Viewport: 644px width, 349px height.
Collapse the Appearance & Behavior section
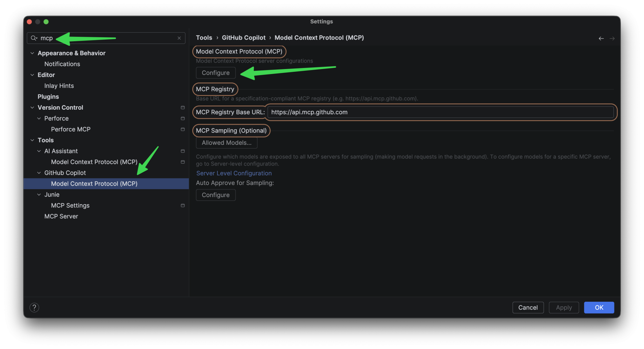pyautogui.click(x=32, y=53)
